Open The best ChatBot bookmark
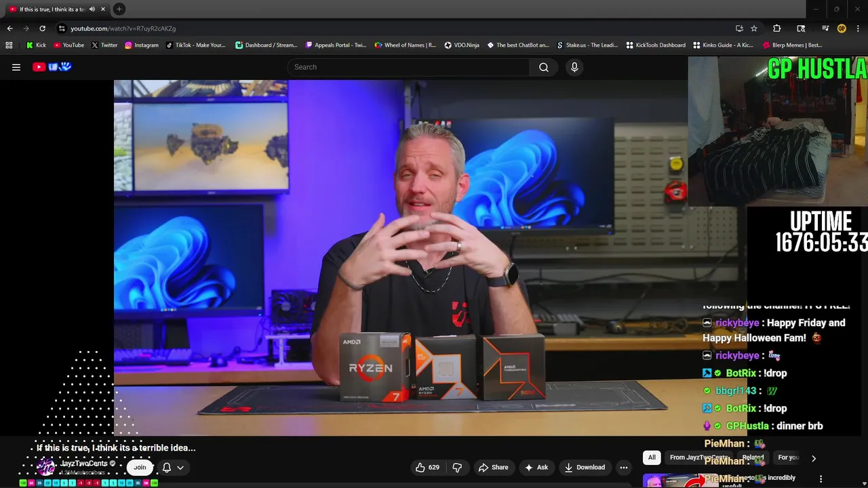 point(518,45)
